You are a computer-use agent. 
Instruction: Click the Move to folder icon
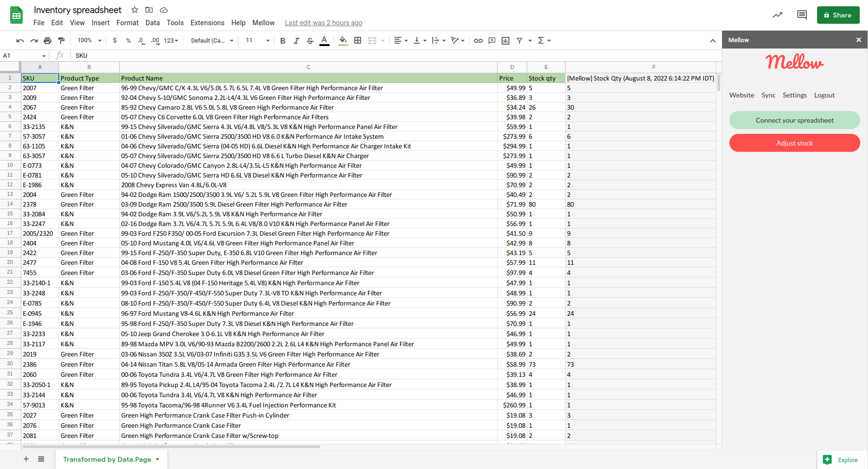point(149,10)
